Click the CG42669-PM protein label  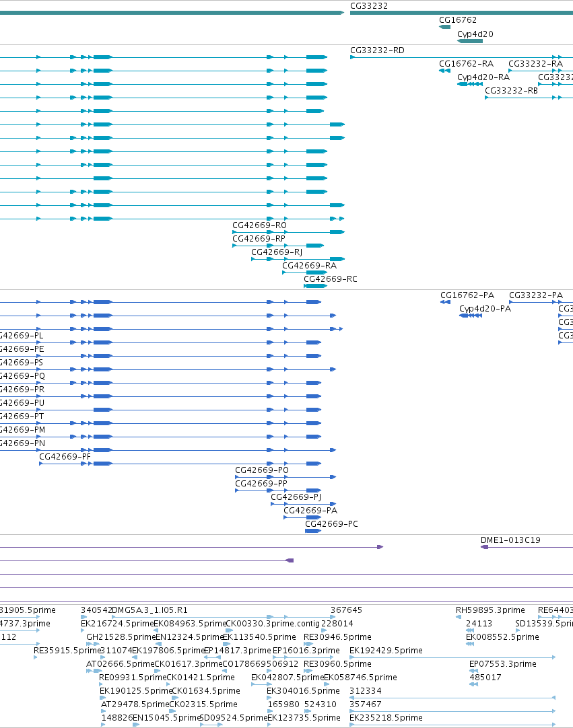point(22,430)
